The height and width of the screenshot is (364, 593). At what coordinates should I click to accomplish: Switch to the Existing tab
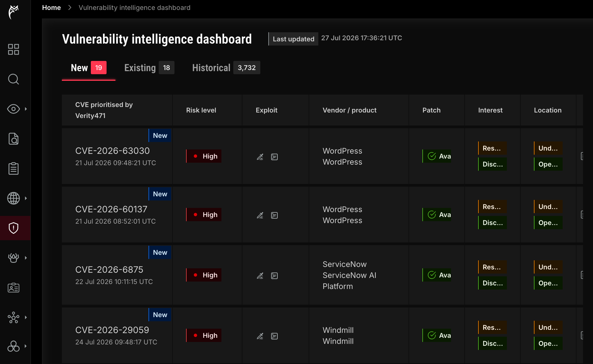(149, 68)
